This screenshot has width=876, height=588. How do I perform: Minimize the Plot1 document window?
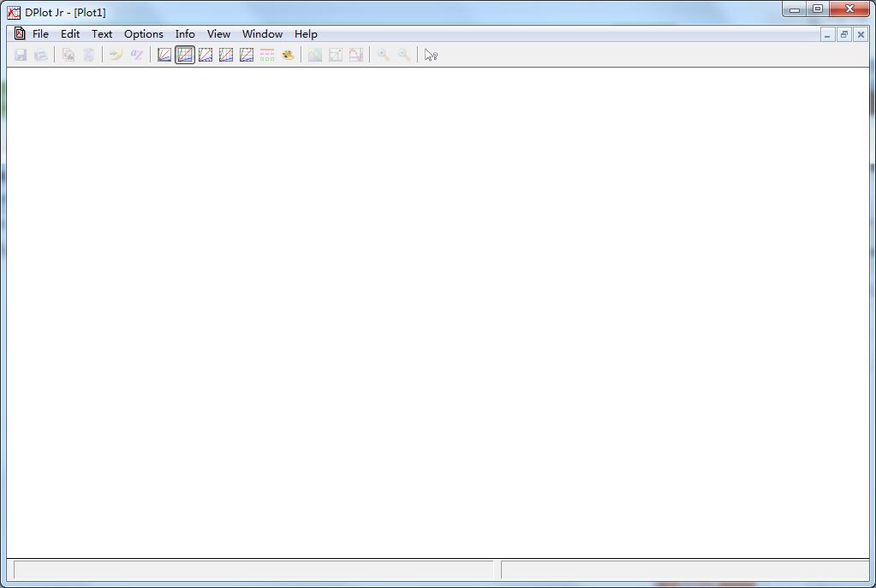(827, 34)
